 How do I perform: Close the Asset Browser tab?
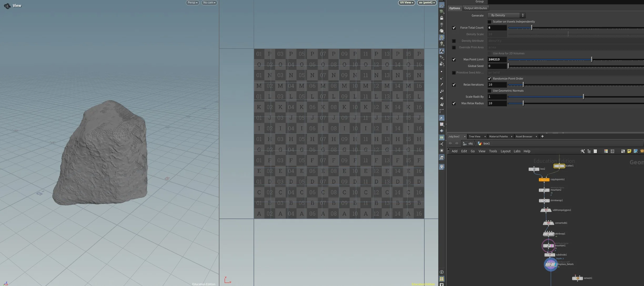pyautogui.click(x=536, y=137)
